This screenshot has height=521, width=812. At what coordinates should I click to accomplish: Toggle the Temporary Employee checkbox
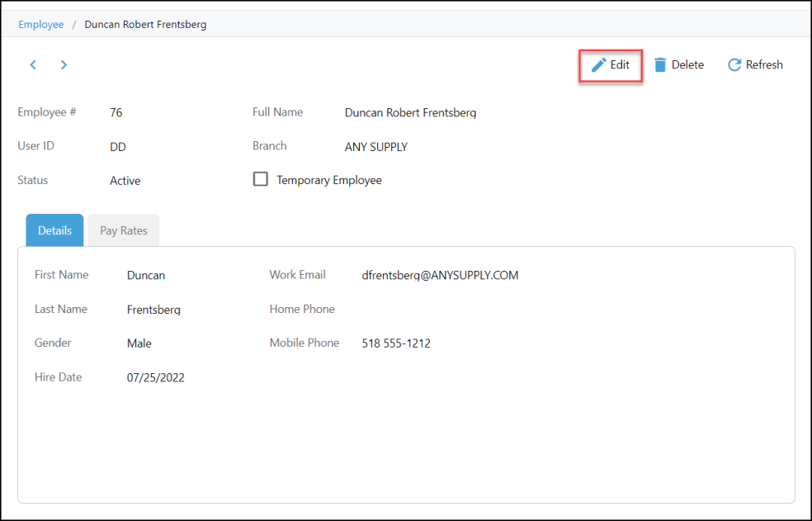pyautogui.click(x=261, y=179)
